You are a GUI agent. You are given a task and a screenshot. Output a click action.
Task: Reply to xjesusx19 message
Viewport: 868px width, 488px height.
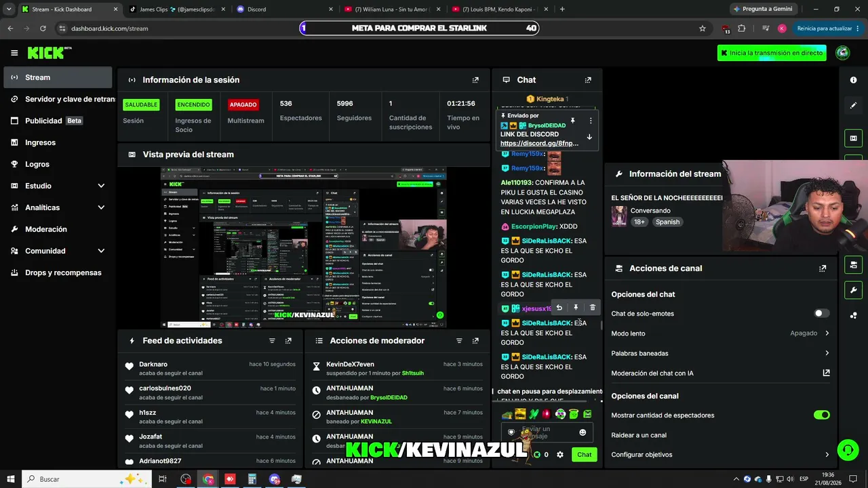tap(559, 308)
